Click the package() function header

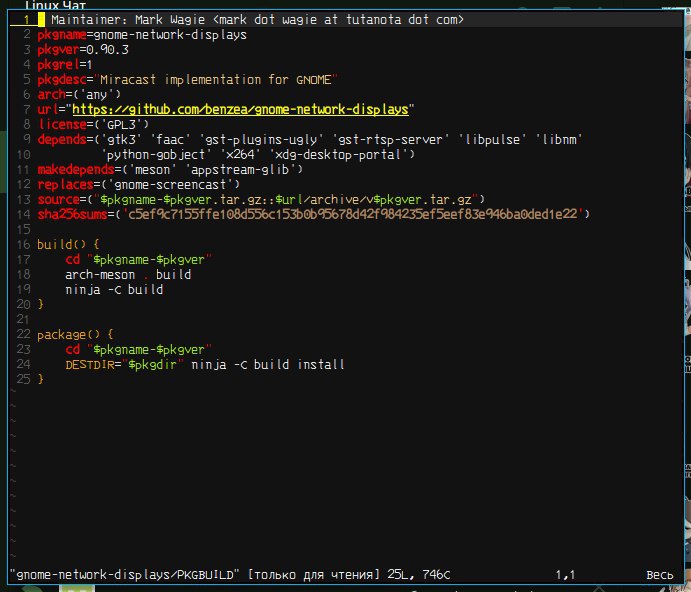pyautogui.click(x=75, y=335)
